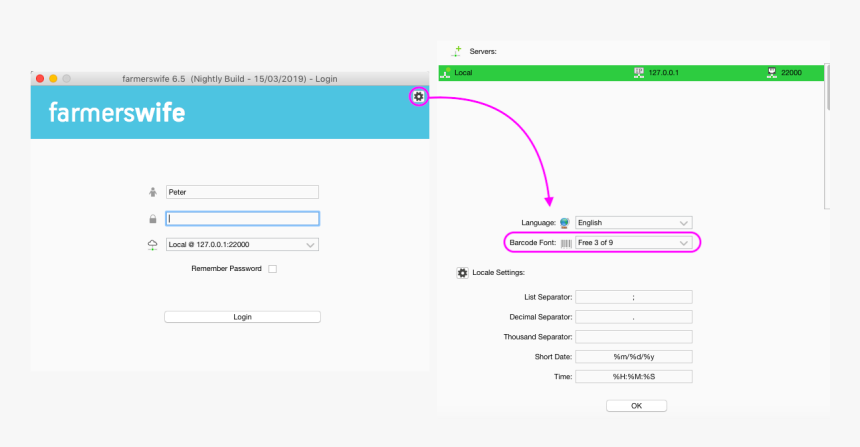Viewport: 860px width, 447px height.
Task: Click the Servers: heading label
Action: (x=483, y=52)
